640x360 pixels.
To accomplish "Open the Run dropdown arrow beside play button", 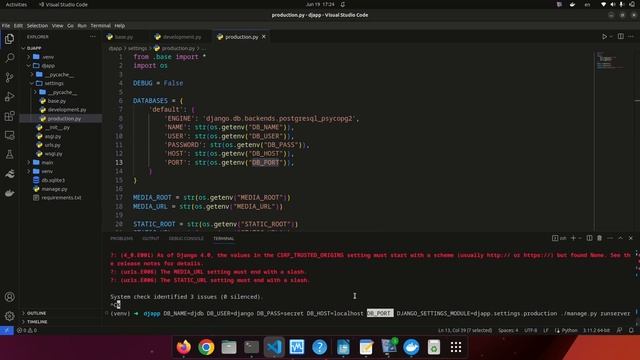I will (x=611, y=37).
